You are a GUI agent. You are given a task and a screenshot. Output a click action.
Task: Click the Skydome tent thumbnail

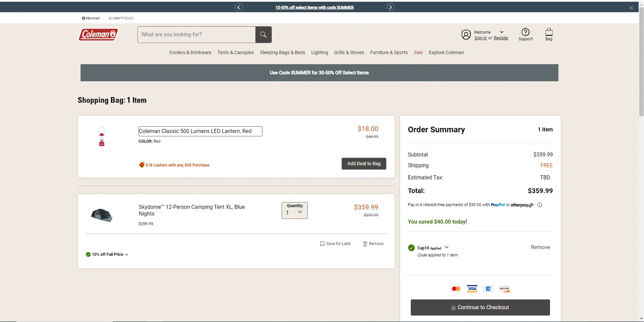tap(102, 215)
